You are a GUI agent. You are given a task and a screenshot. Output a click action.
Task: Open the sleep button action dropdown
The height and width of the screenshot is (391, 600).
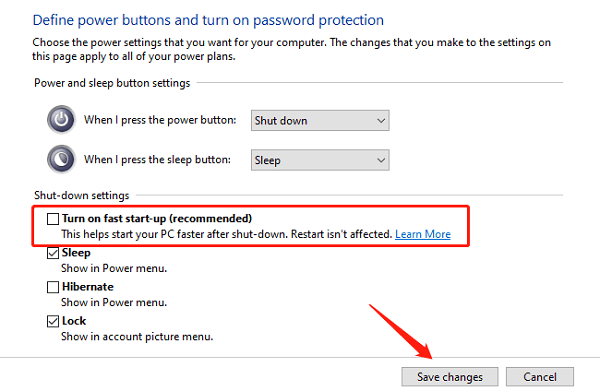pos(320,160)
